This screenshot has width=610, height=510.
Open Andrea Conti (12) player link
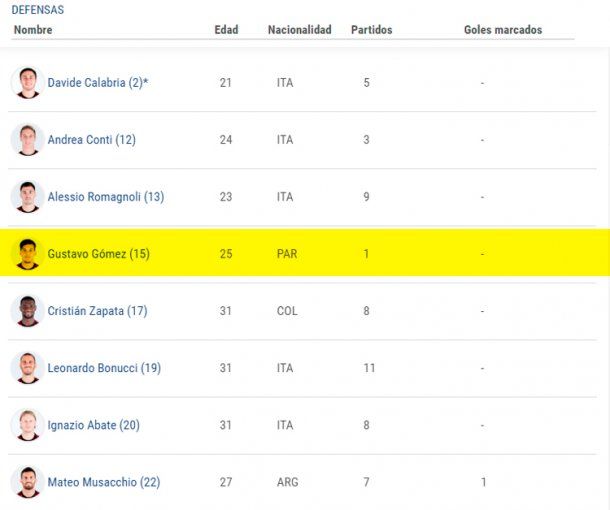pyautogui.click(x=91, y=140)
